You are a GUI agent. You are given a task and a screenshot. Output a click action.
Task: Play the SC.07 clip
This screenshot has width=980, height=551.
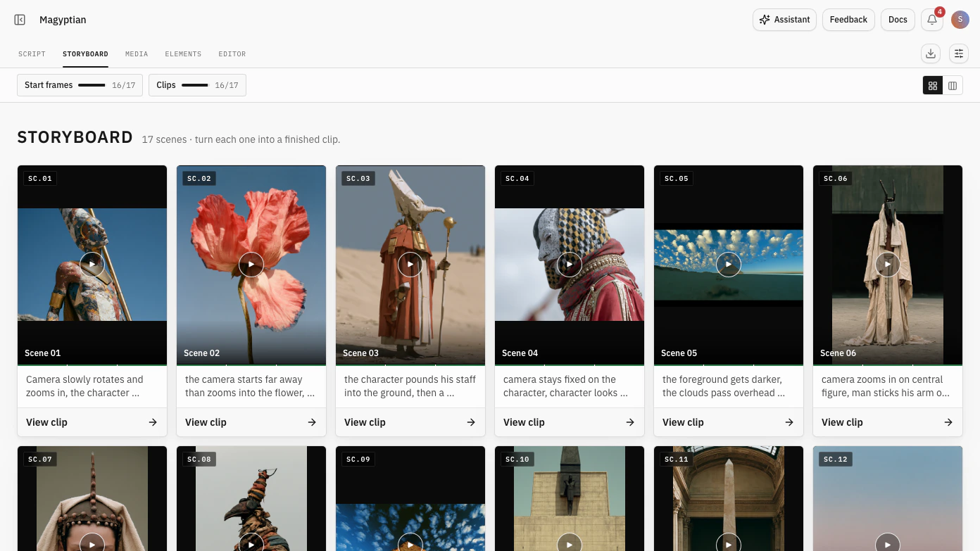point(92,544)
